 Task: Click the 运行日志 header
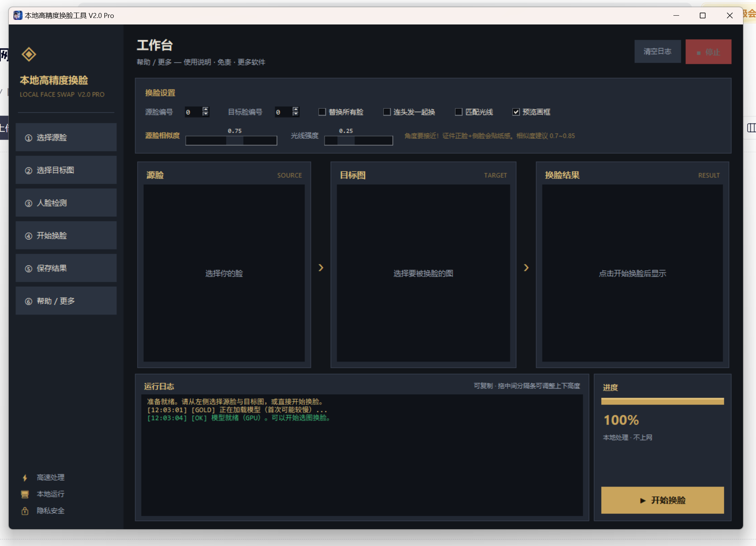(x=159, y=386)
